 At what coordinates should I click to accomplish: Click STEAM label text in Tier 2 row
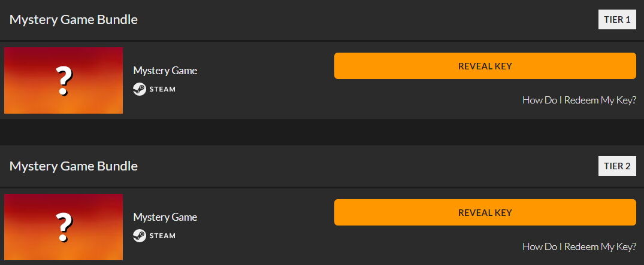[x=162, y=236]
